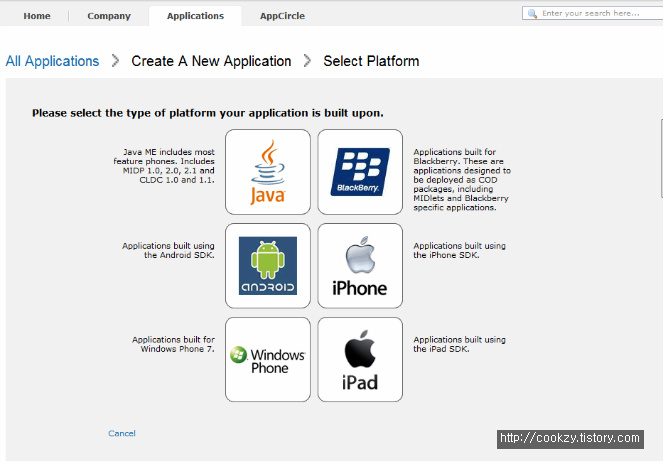Click the page scrollbar thumb
The height and width of the screenshot is (464, 663).
tap(661, 158)
